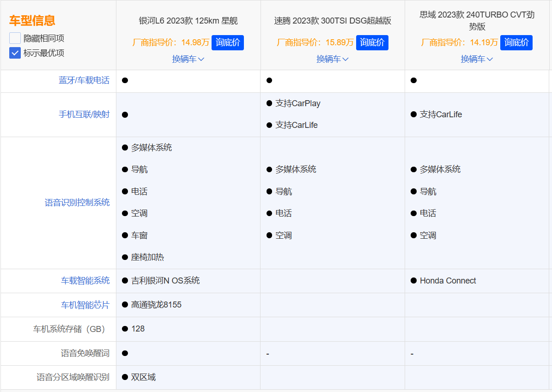Expand 换辆车 dropdown under 思域

click(477, 59)
